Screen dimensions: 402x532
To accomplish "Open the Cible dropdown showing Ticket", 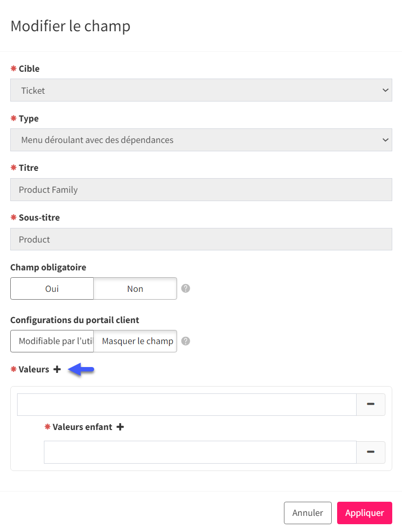I will tap(201, 90).
